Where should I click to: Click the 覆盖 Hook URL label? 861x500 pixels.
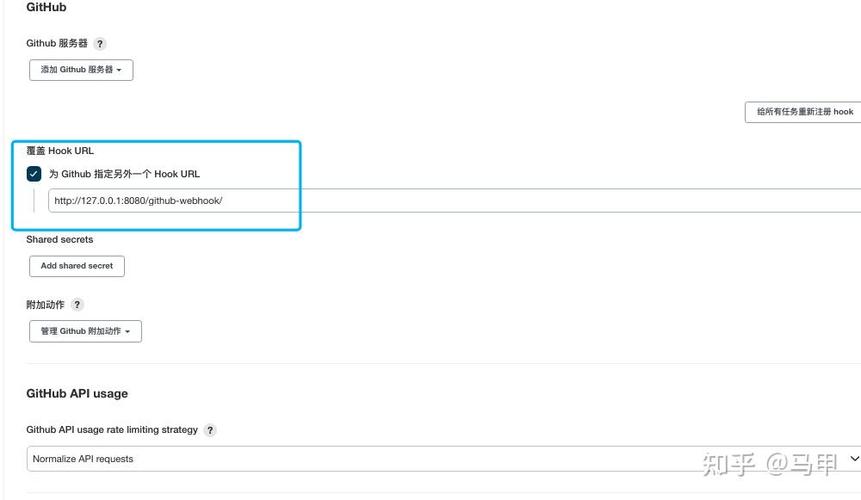click(60, 151)
